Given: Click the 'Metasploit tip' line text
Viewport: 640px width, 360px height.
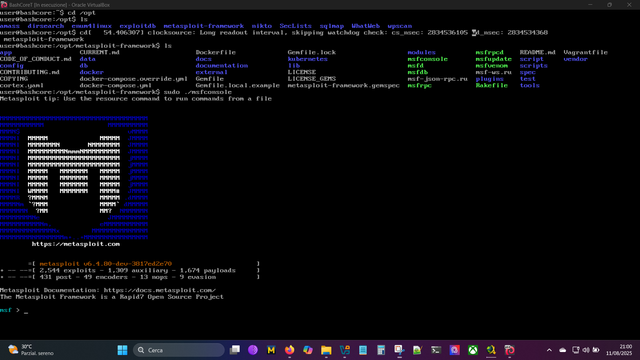Looking at the screenshot, I should pyautogui.click(x=136, y=98).
